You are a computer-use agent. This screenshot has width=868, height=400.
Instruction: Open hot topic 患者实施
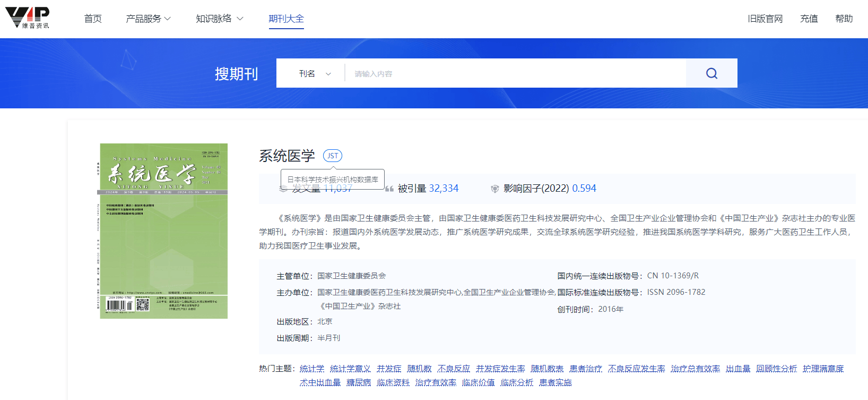[555, 382]
